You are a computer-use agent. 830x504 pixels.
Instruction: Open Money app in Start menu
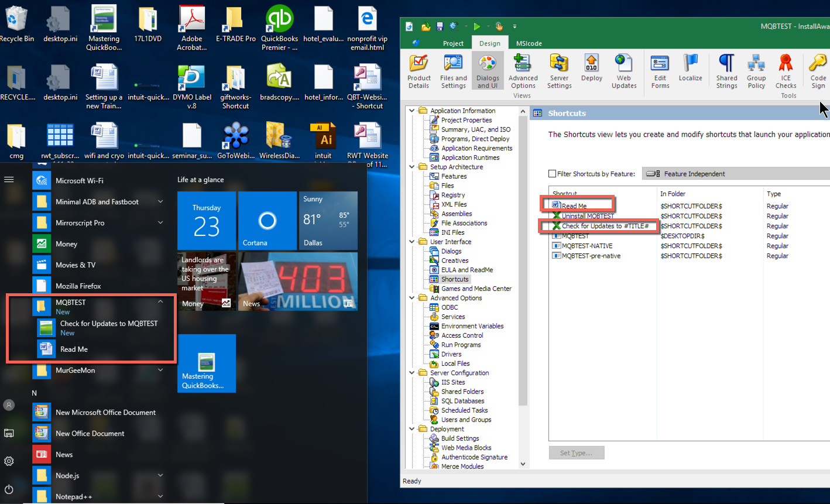coord(66,244)
